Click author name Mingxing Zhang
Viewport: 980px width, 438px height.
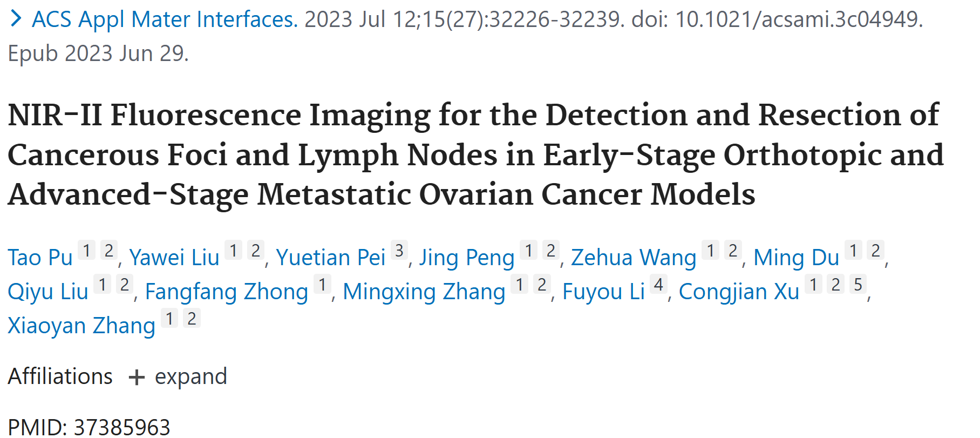[424, 292]
